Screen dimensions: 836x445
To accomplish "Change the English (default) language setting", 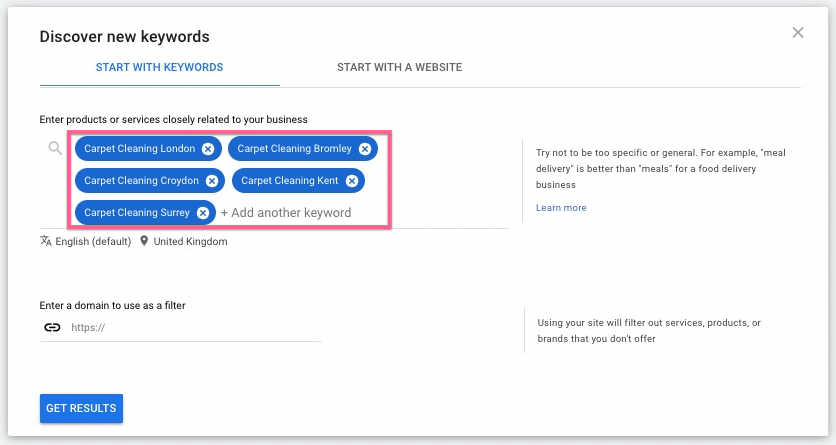I will (92, 241).
